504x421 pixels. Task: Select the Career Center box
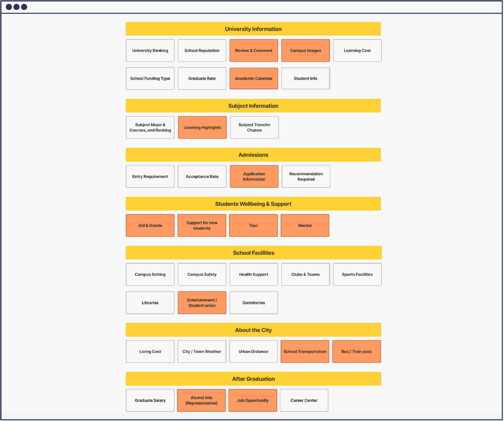(x=304, y=400)
